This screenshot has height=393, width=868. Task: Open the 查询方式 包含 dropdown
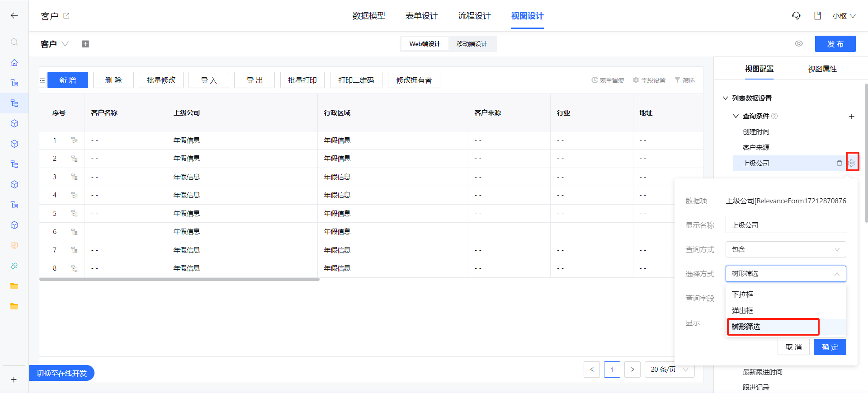coord(786,249)
